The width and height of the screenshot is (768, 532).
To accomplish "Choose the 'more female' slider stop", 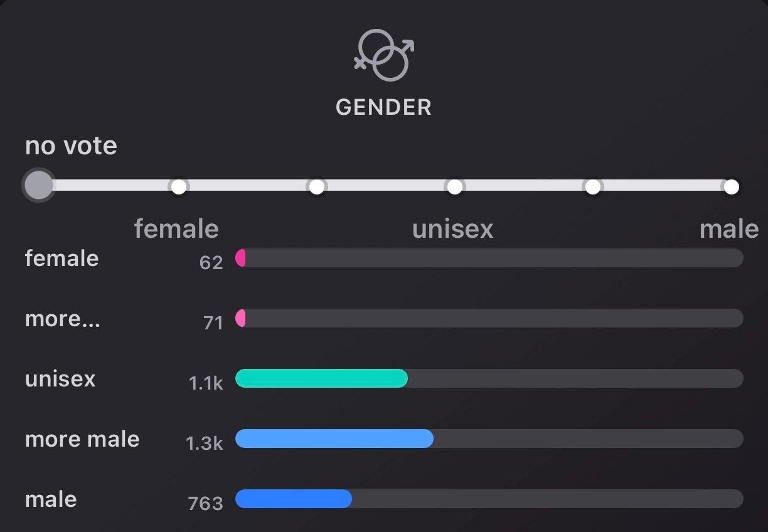I will tap(317, 186).
